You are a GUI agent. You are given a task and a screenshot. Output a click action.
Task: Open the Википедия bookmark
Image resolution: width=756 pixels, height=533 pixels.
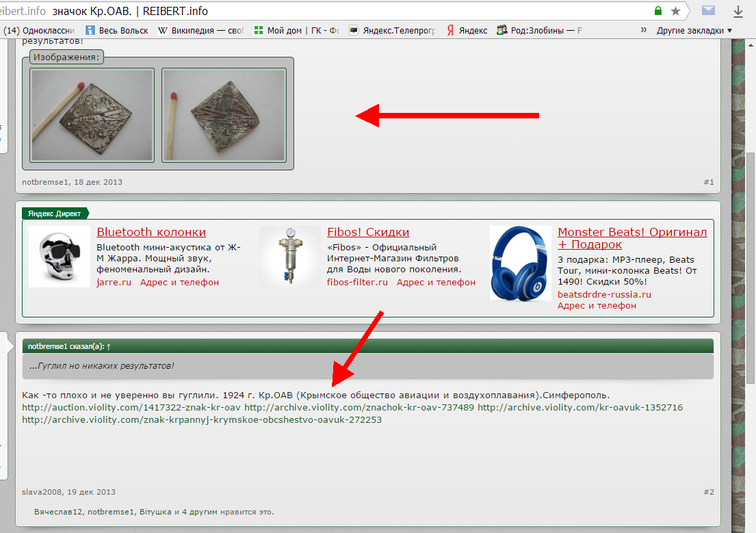point(200,30)
